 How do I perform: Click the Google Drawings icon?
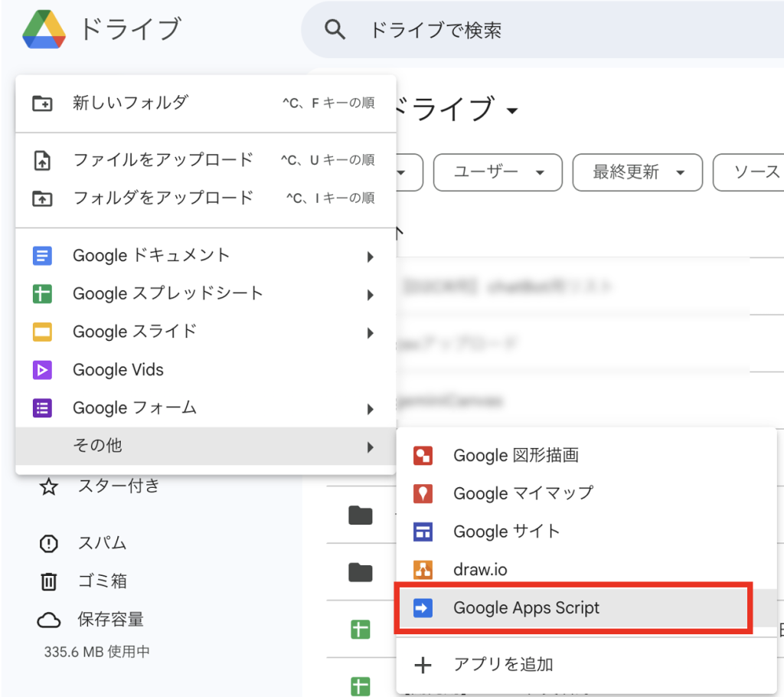pos(423,456)
